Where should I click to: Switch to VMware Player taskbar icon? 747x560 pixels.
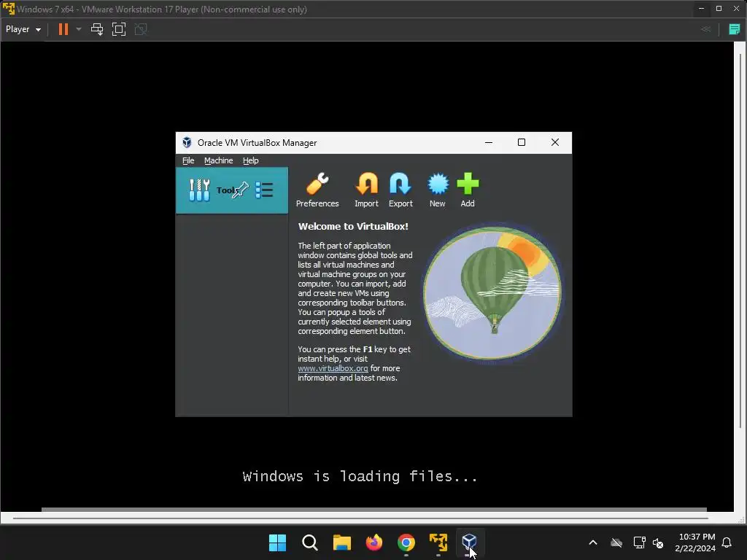click(x=438, y=542)
